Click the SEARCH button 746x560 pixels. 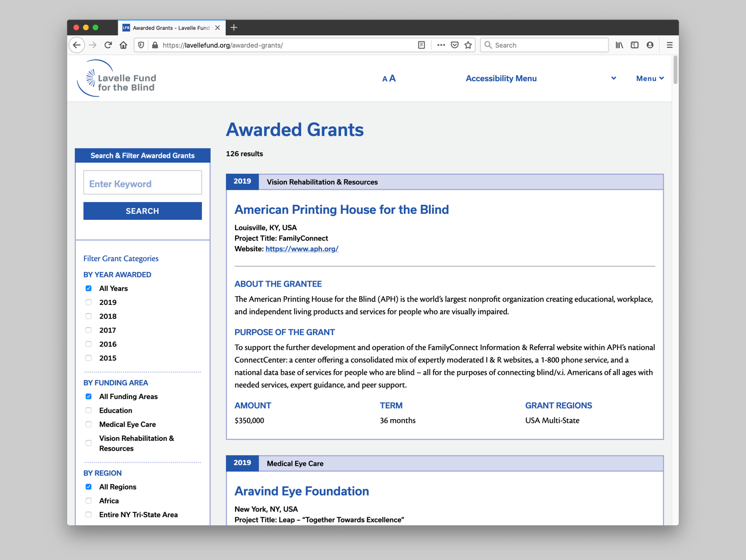click(x=142, y=211)
